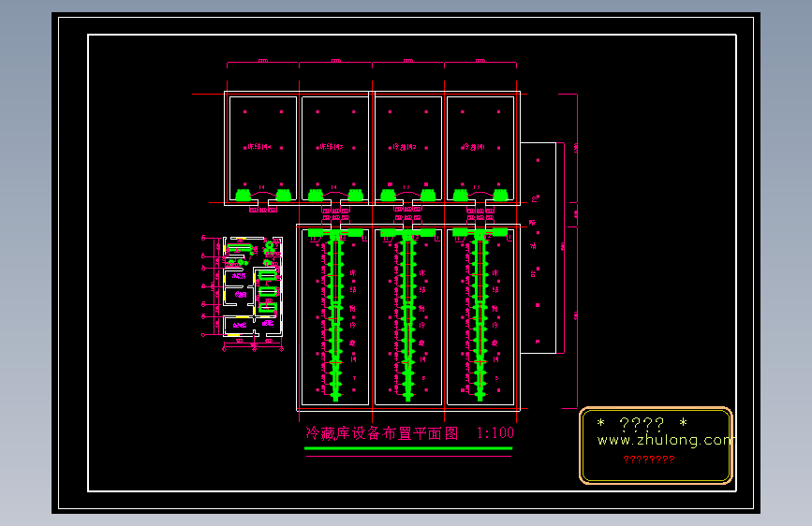Click the small floor plan thumbnail drawing
The image size is (812, 526).
[x=243, y=293]
